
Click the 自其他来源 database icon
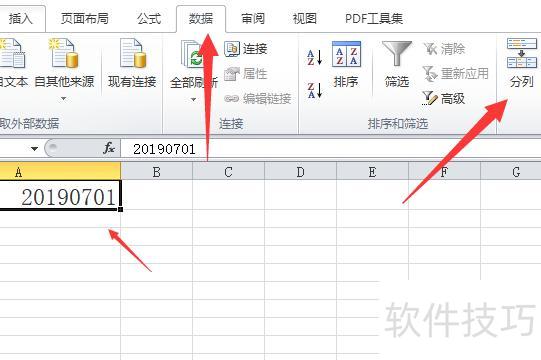pos(64,53)
